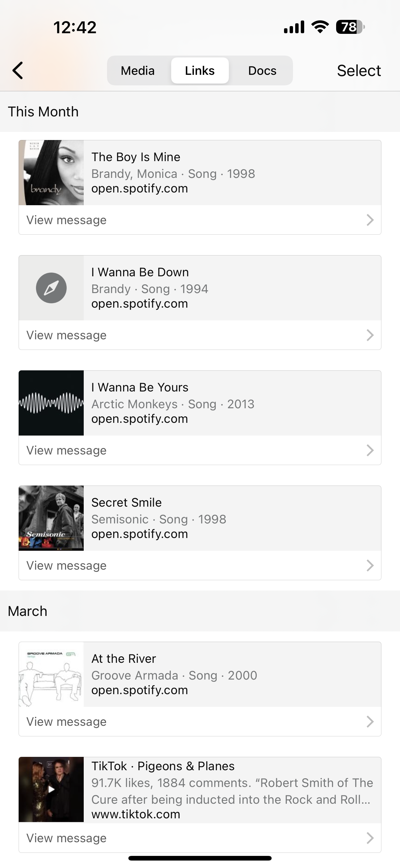400x868 pixels.
Task: Tap the Wi-Fi icon in status bar
Action: [x=320, y=27]
